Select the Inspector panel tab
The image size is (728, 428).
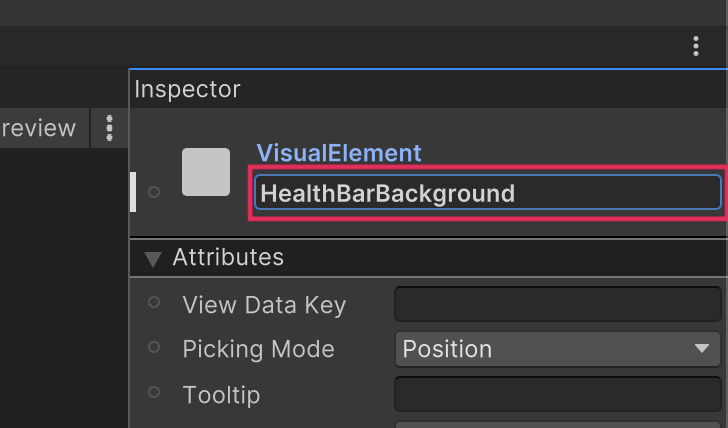[188, 89]
